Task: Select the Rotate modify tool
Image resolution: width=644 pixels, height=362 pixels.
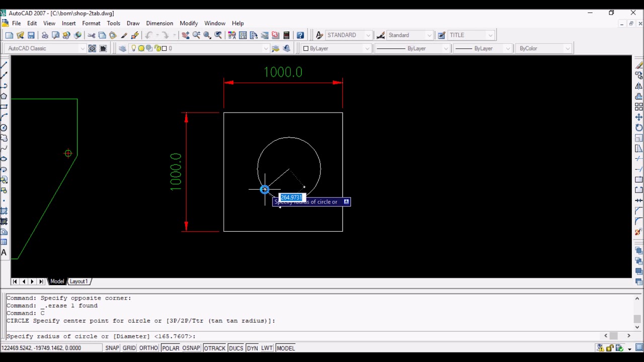Action: pos(638,128)
